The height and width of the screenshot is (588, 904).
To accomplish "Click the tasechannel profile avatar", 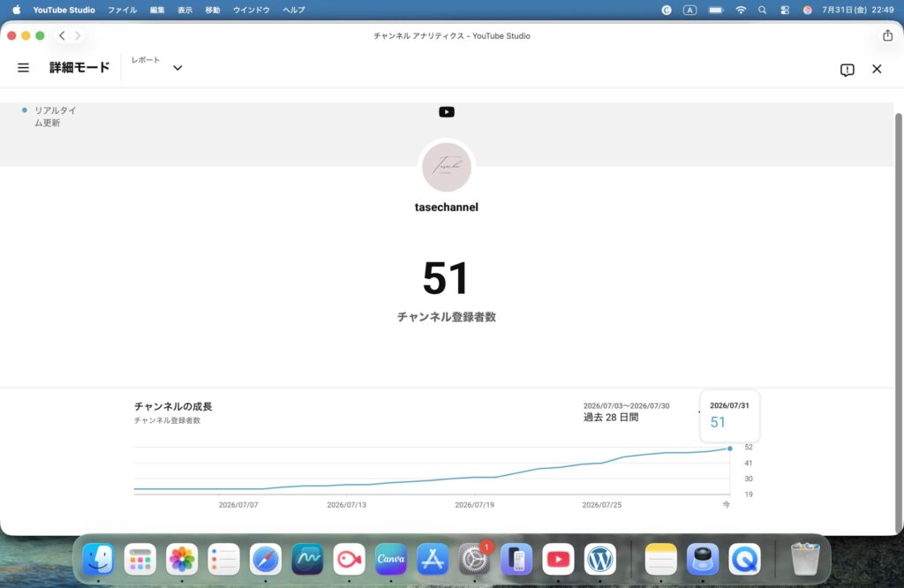I will coord(446,167).
